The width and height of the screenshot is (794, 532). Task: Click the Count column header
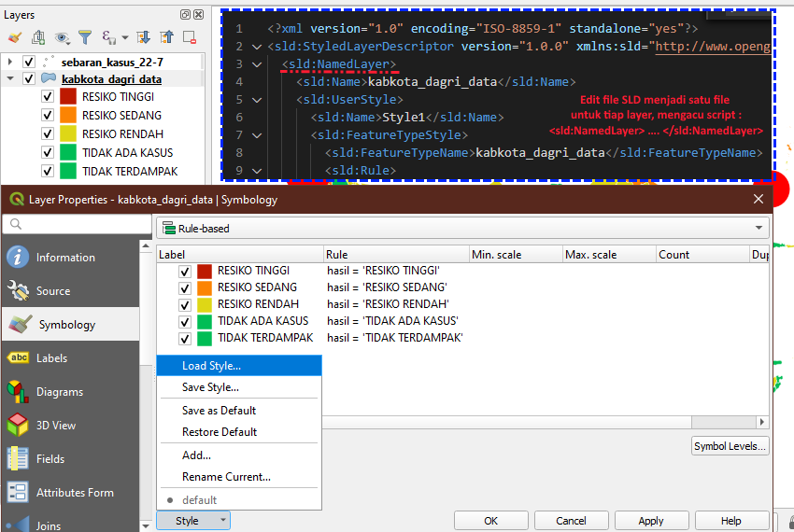tap(702, 254)
